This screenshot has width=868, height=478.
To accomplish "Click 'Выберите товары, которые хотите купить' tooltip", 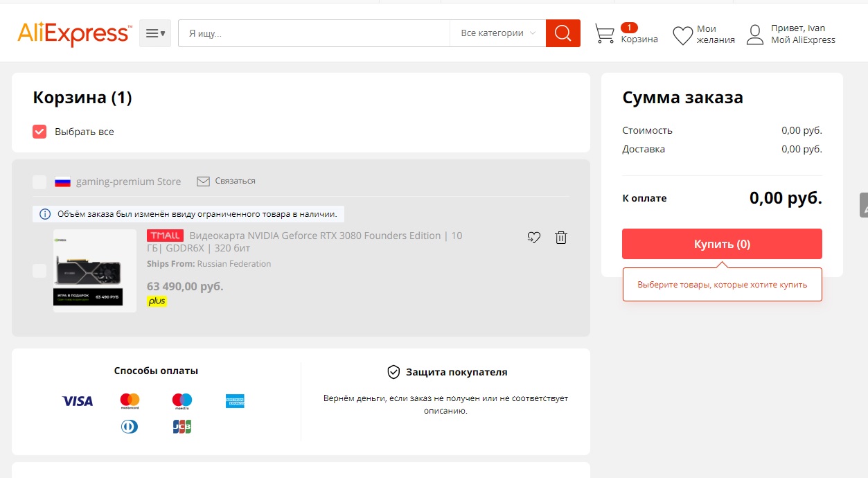I will [722, 285].
